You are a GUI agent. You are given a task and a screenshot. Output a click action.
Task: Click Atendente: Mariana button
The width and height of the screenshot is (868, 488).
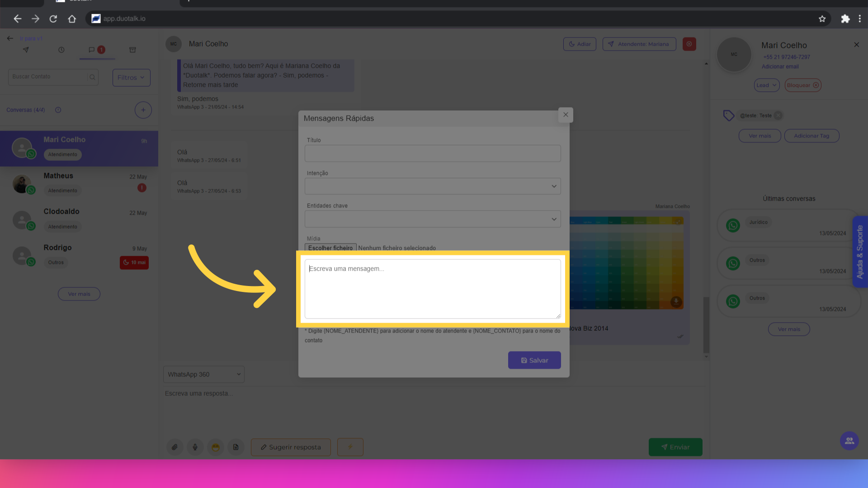coord(639,44)
